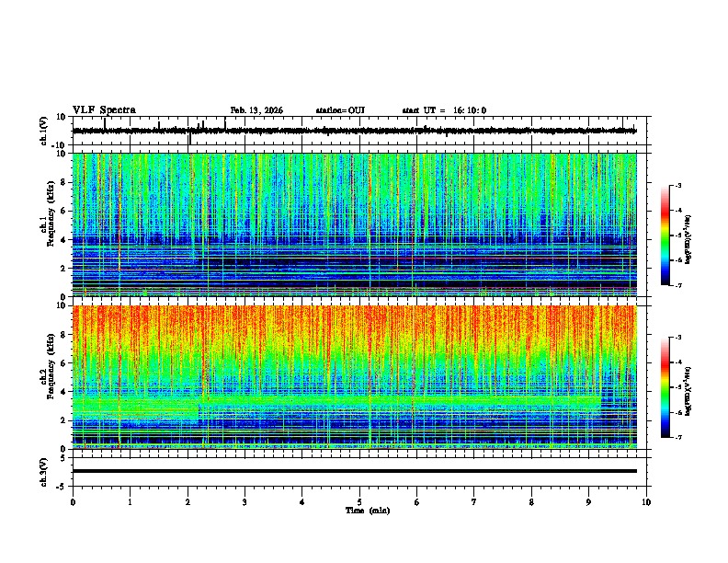The height and width of the screenshot is (563, 728).
Task: Click the ch.1(V) waveform axis label
Action: click(x=44, y=131)
